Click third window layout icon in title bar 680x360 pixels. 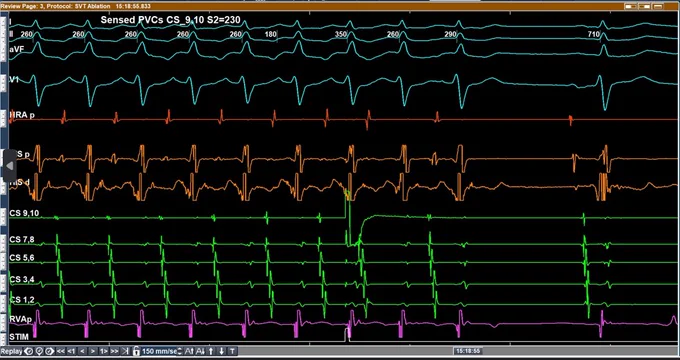(x=658, y=6)
